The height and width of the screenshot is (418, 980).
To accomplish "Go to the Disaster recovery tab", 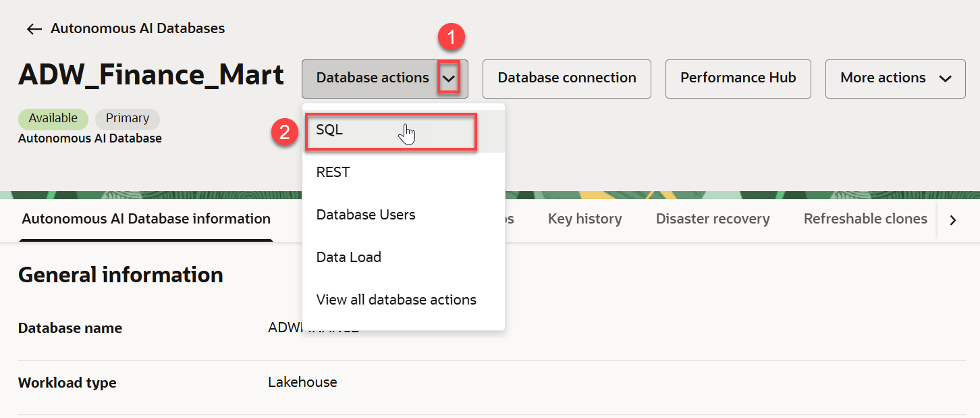I will coord(712,219).
